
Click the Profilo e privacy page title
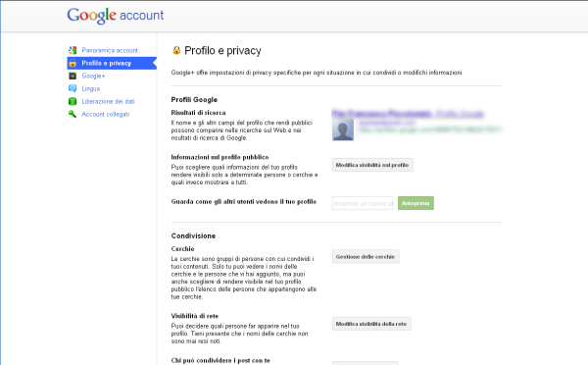pyautogui.click(x=222, y=50)
